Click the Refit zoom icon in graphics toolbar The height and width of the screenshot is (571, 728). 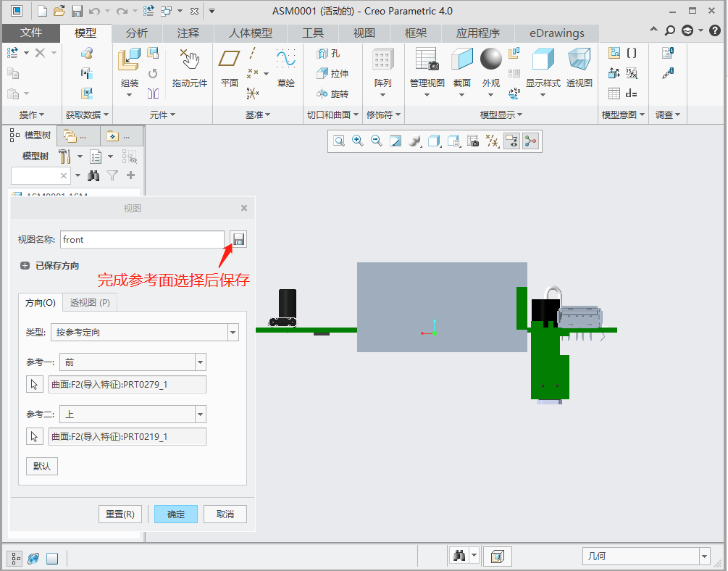pyautogui.click(x=338, y=141)
